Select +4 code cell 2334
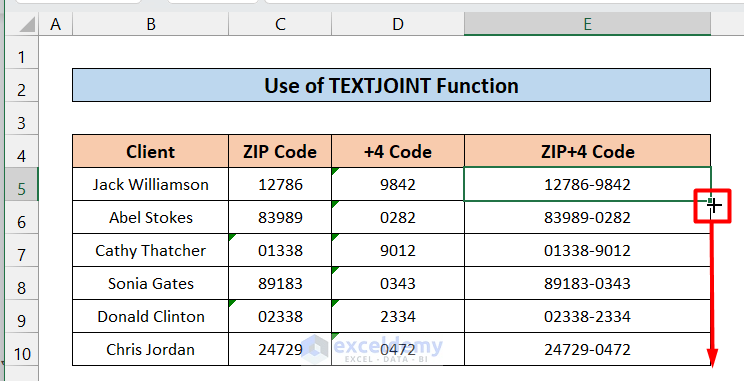Screen dimensions: 744x381 click(x=398, y=316)
